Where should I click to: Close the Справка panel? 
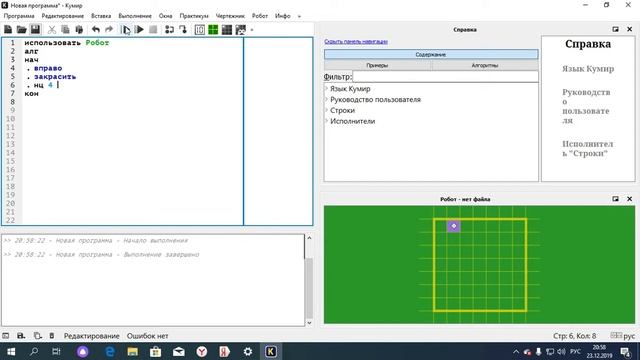[x=629, y=29]
